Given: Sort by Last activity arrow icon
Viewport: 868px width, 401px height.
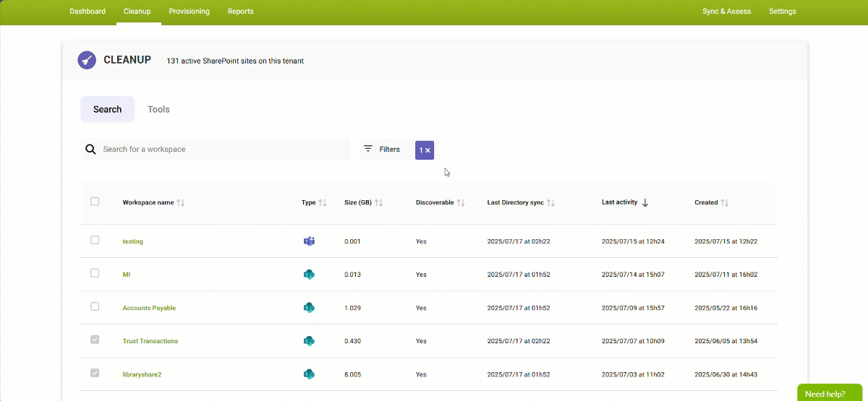Looking at the screenshot, I should coord(645,203).
